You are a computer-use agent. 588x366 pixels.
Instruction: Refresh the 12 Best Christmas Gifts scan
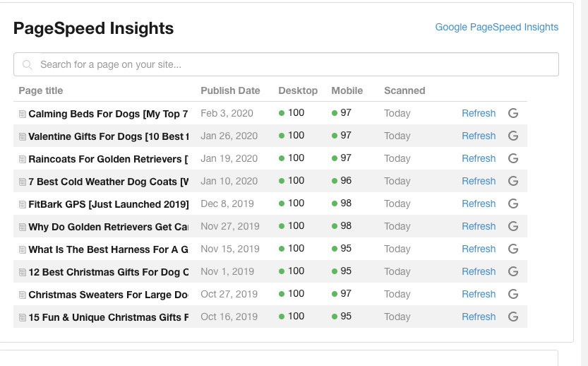[x=479, y=271]
